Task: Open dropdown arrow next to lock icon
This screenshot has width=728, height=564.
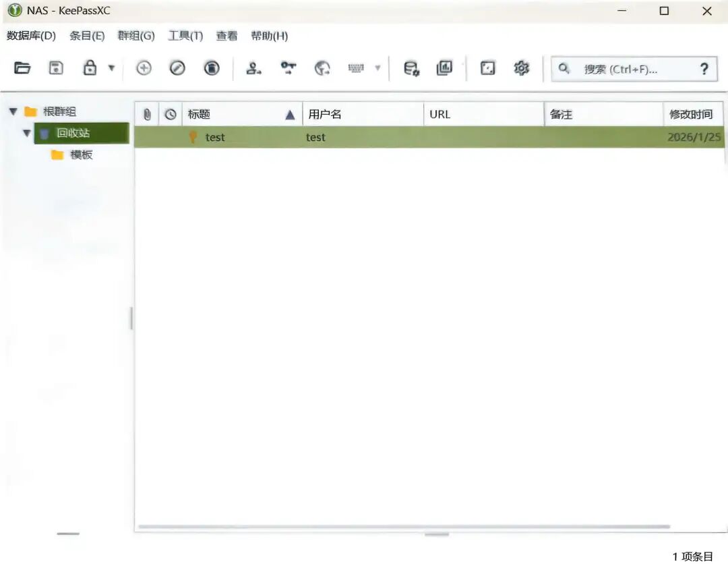Action: 111,68
